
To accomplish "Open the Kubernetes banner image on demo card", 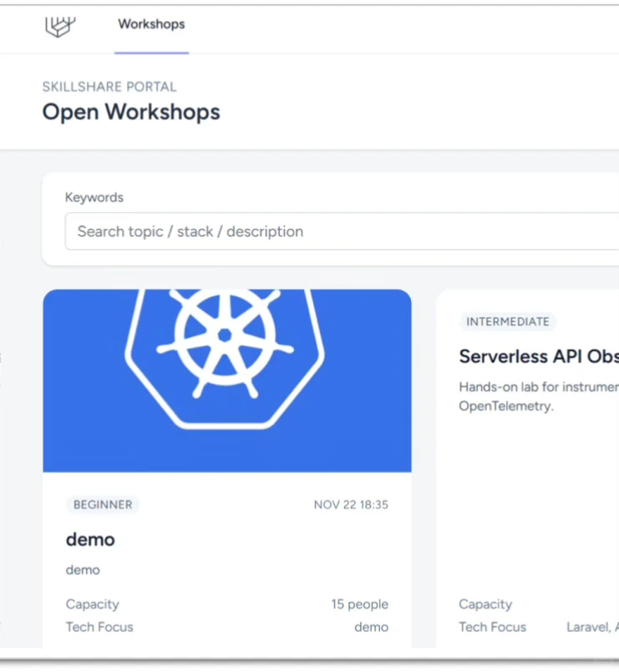I will (227, 380).
